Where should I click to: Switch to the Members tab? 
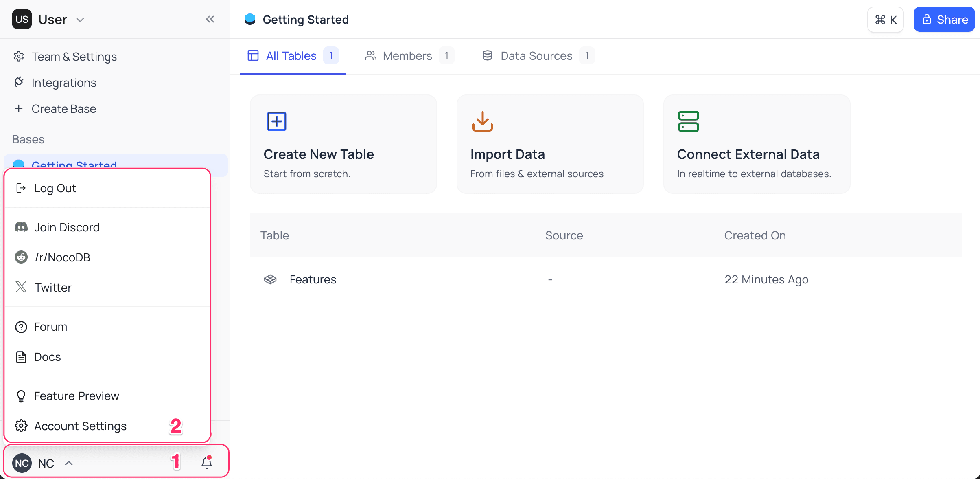(407, 56)
